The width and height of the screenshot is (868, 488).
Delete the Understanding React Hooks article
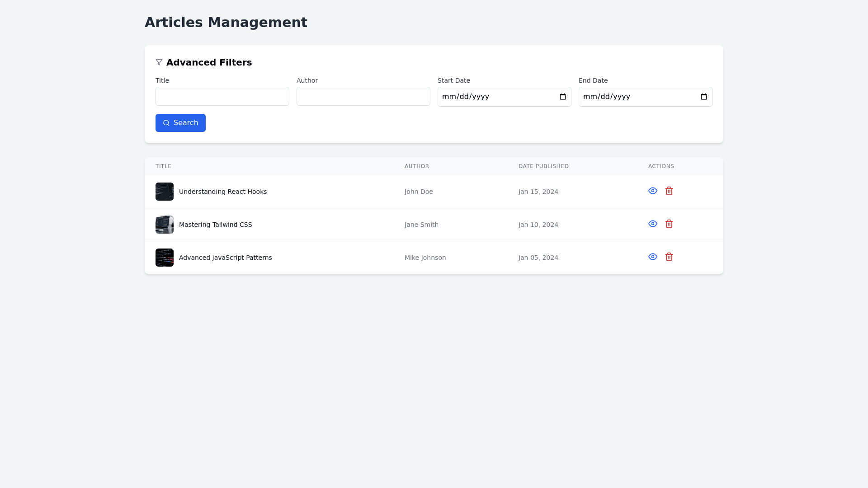[x=669, y=191]
